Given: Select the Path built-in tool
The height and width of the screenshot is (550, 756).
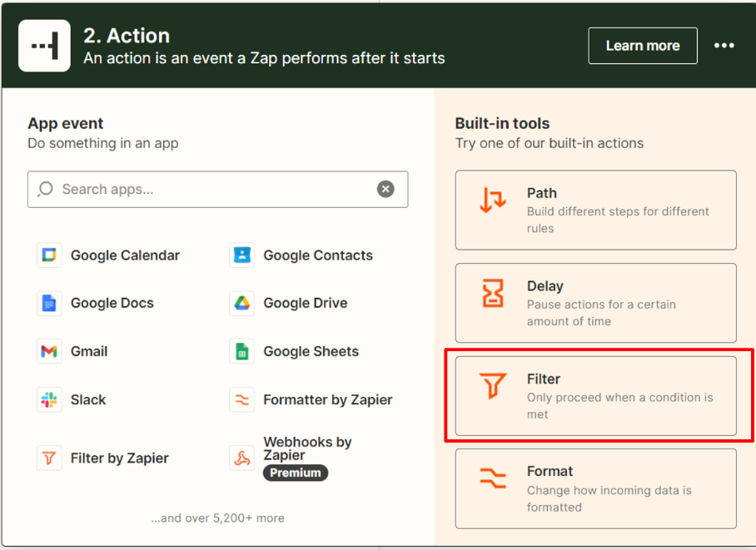Looking at the screenshot, I should click(595, 210).
